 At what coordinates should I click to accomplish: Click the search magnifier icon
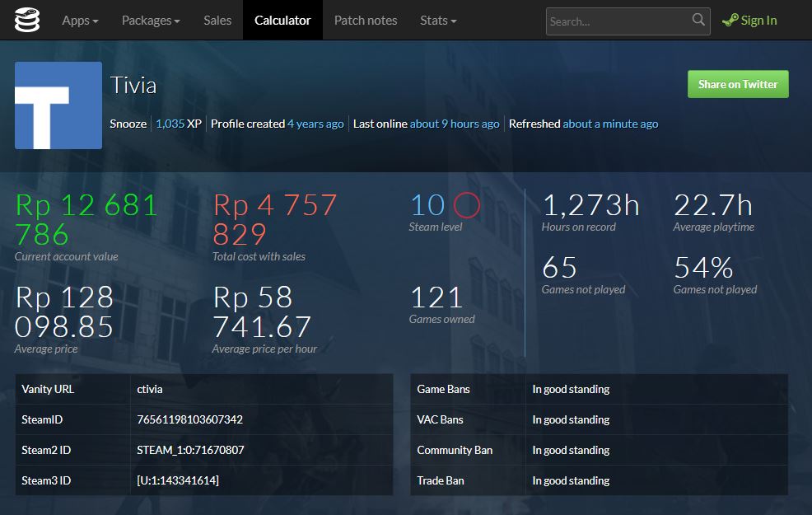pos(698,20)
